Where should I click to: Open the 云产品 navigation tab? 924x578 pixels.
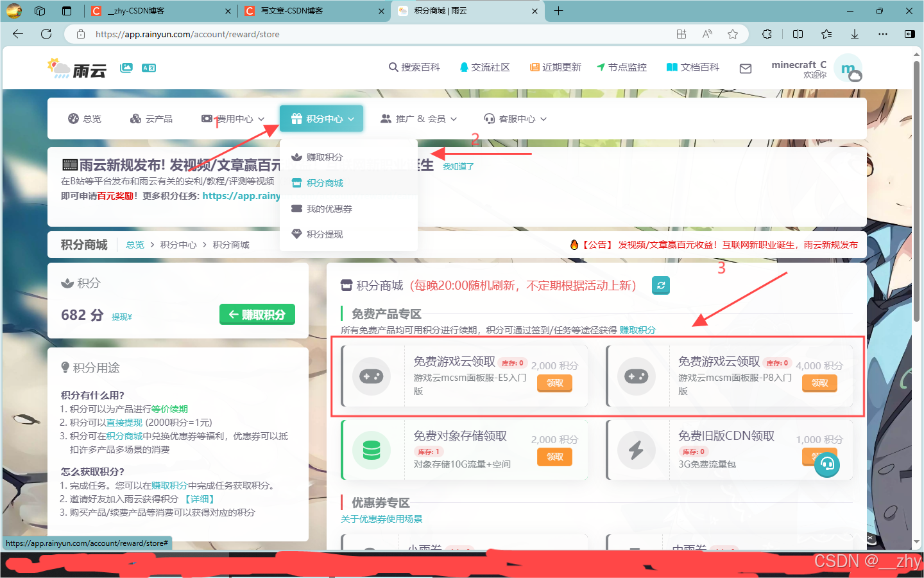click(x=151, y=119)
